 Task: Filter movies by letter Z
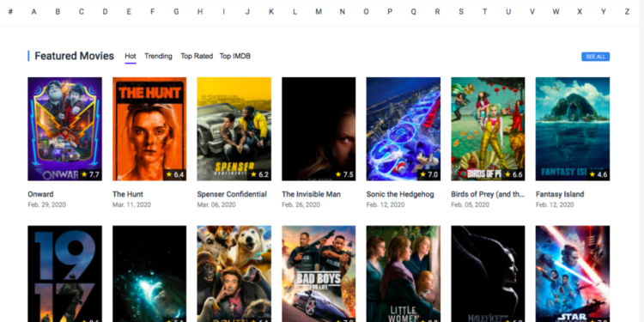(x=627, y=11)
